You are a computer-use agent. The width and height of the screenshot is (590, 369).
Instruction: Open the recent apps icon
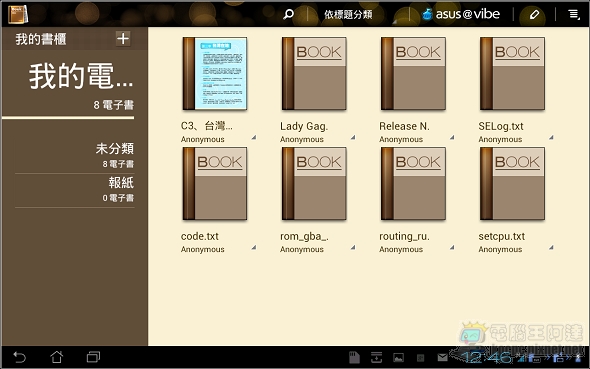(93, 357)
